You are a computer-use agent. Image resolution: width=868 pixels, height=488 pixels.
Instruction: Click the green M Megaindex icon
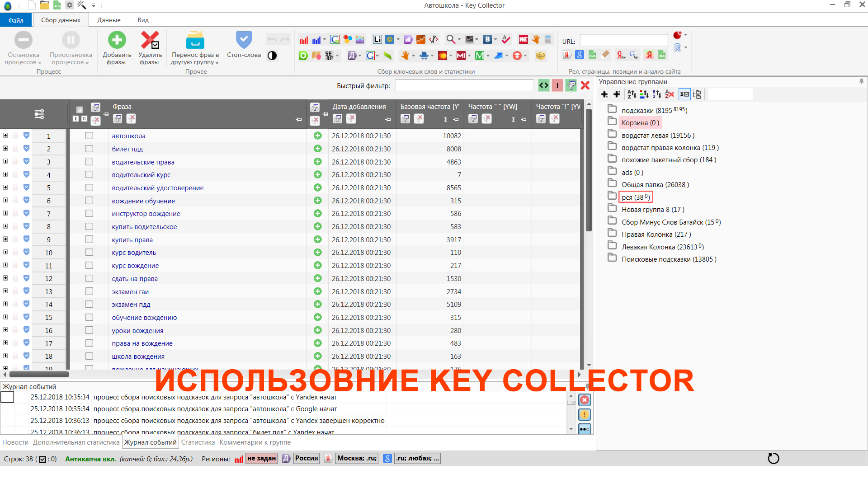(x=480, y=56)
